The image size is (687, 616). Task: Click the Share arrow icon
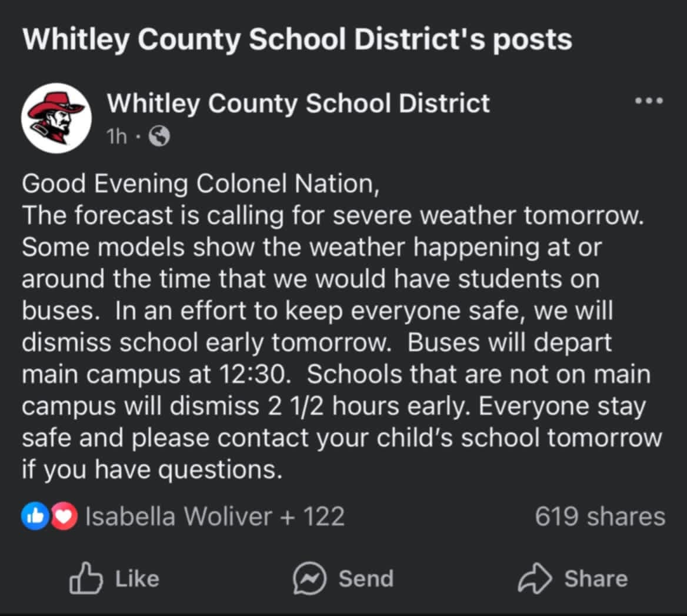(535, 578)
